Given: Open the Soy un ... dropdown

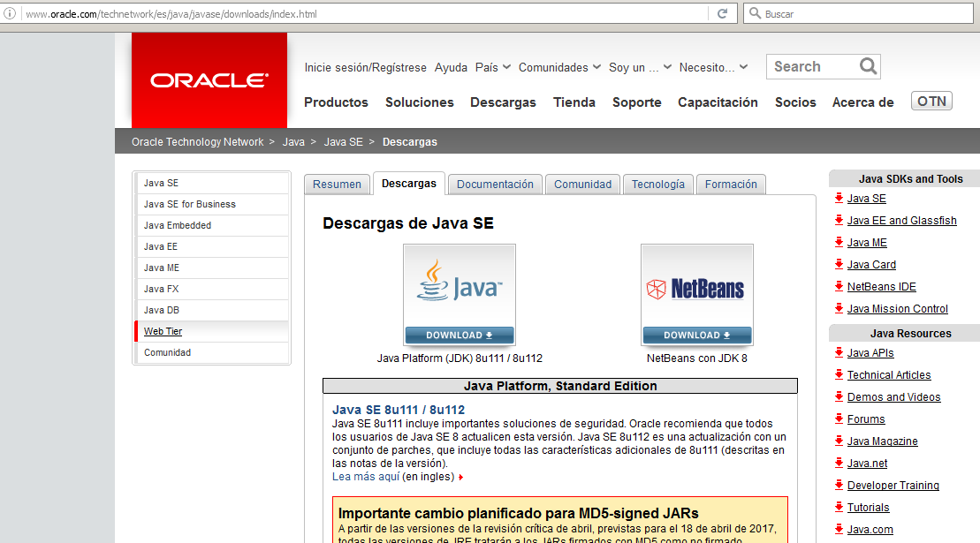Looking at the screenshot, I should tap(640, 67).
